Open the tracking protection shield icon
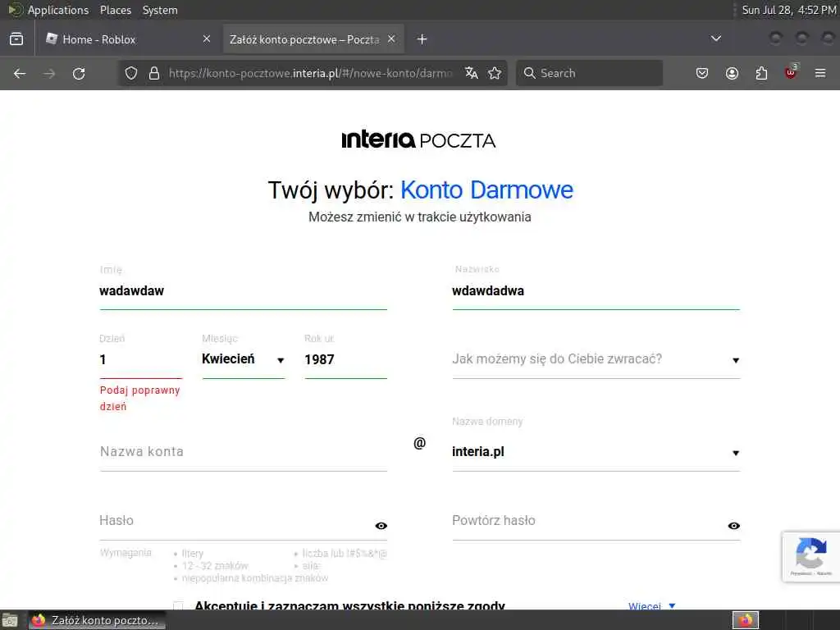The width and height of the screenshot is (840, 630). (x=131, y=73)
